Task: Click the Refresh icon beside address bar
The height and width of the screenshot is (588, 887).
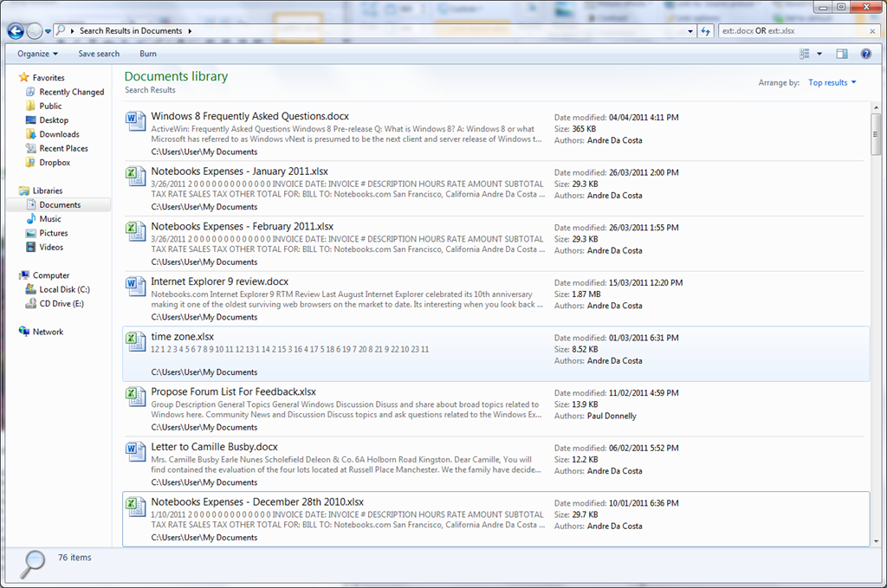Action: point(706,31)
